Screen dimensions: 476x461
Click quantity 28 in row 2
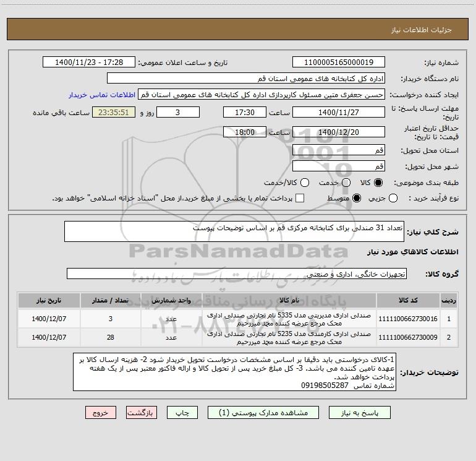tap(111, 338)
